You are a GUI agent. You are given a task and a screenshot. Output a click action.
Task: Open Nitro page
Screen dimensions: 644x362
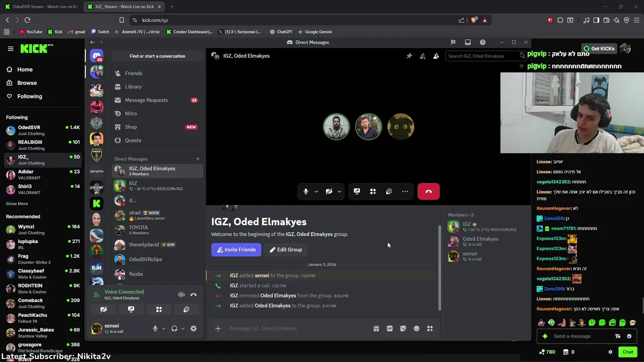(157, 114)
